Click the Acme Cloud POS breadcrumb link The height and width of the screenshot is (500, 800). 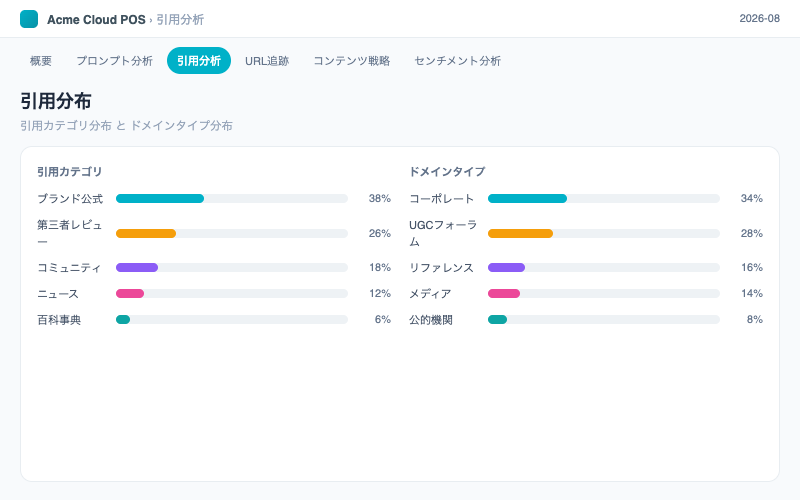tap(96, 20)
